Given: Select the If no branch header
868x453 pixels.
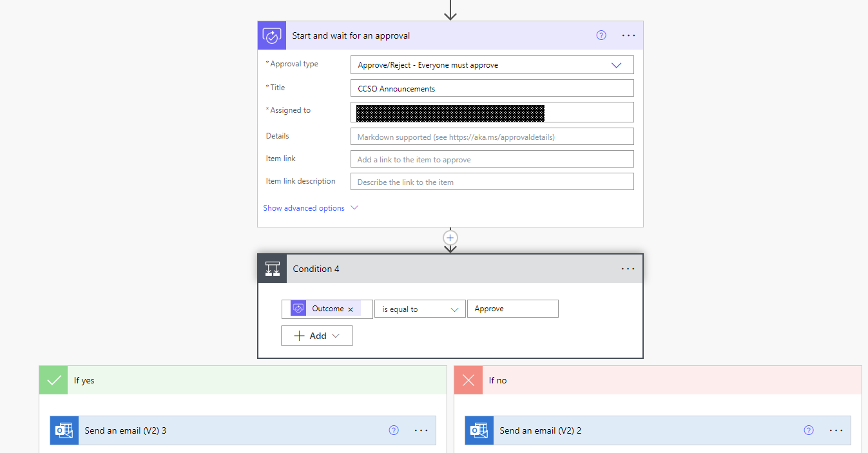Looking at the screenshot, I should [657, 380].
